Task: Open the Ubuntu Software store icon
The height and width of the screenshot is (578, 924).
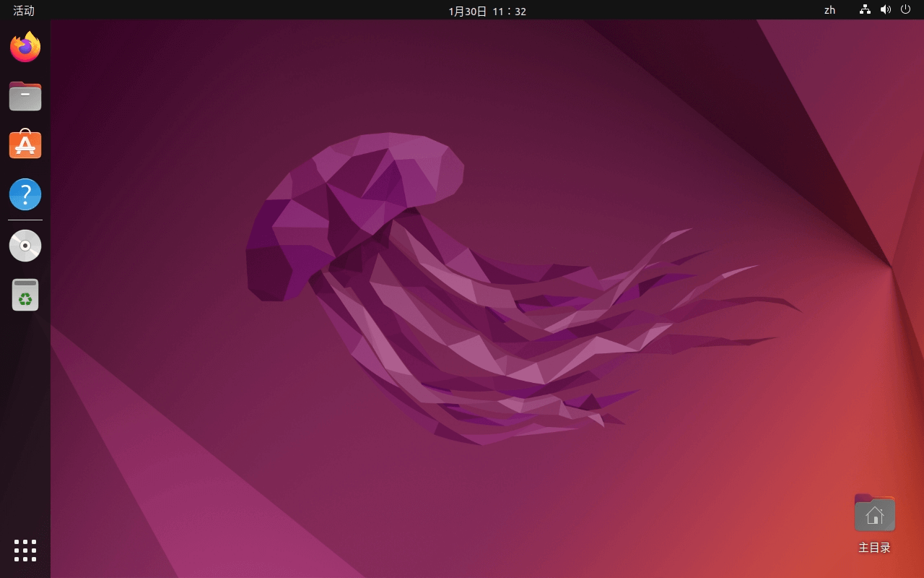Action: 25,145
